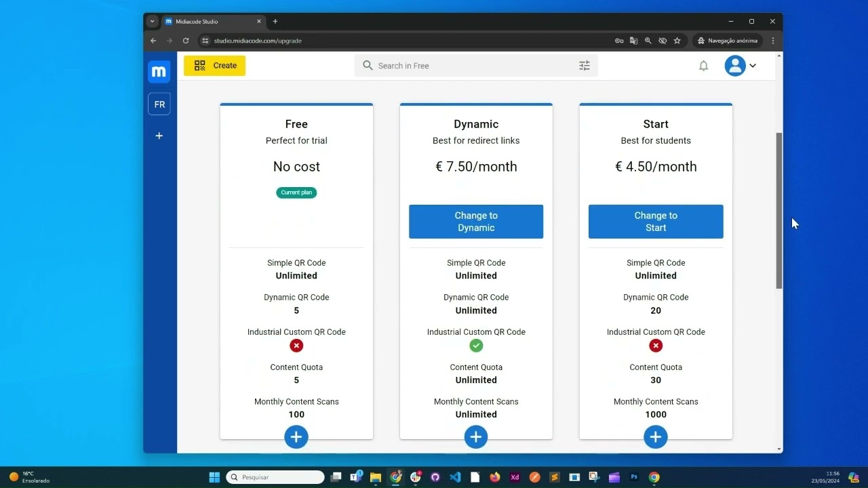
Task: Open the tab search dropdown arrow
Action: [x=152, y=22]
